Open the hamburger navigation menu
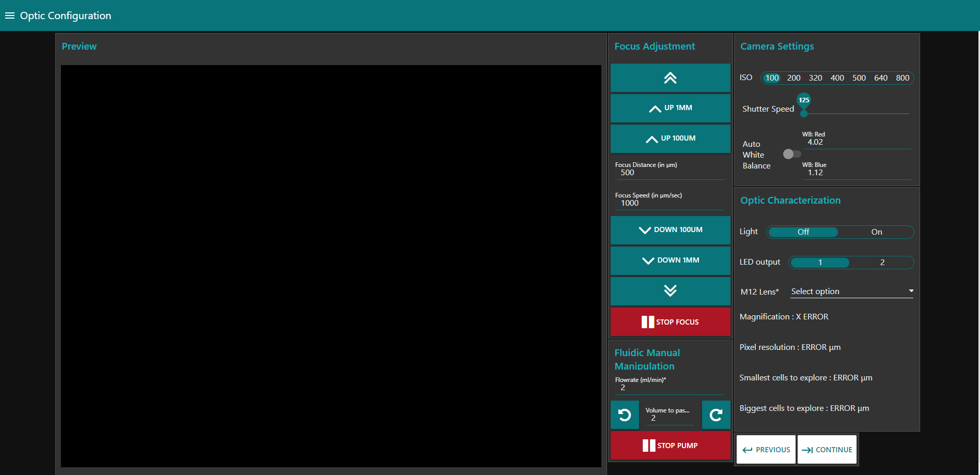The height and width of the screenshot is (475, 980). click(9, 16)
